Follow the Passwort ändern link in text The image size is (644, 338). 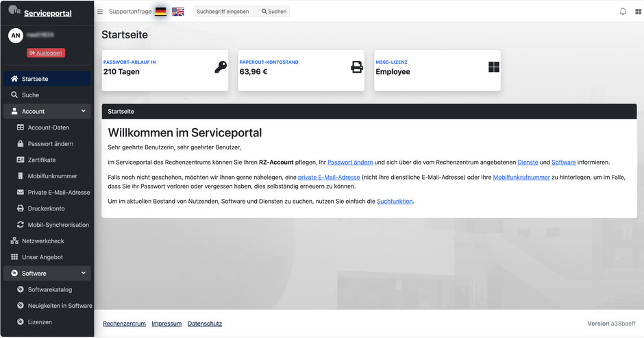point(350,162)
